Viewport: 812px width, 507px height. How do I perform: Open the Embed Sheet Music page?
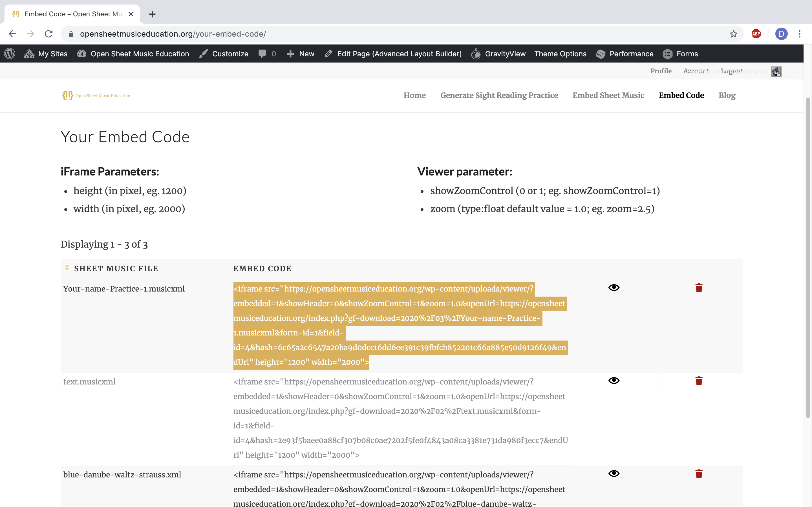(608, 95)
